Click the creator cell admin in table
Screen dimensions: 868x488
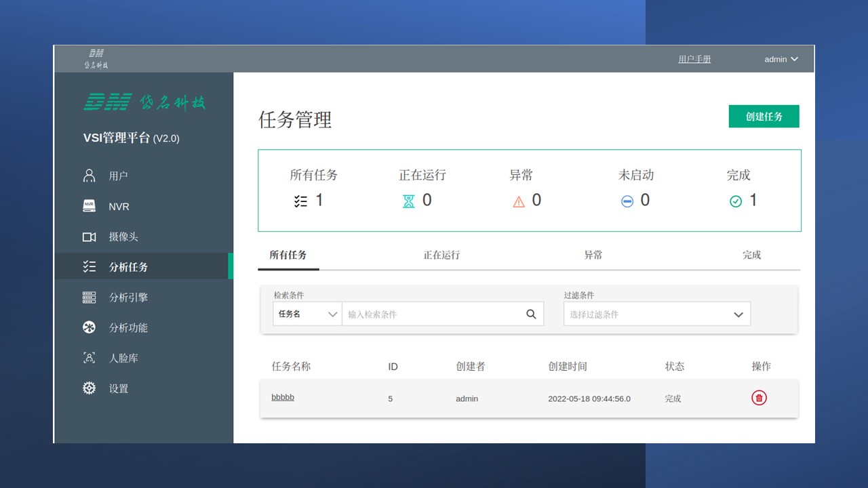[467, 399]
